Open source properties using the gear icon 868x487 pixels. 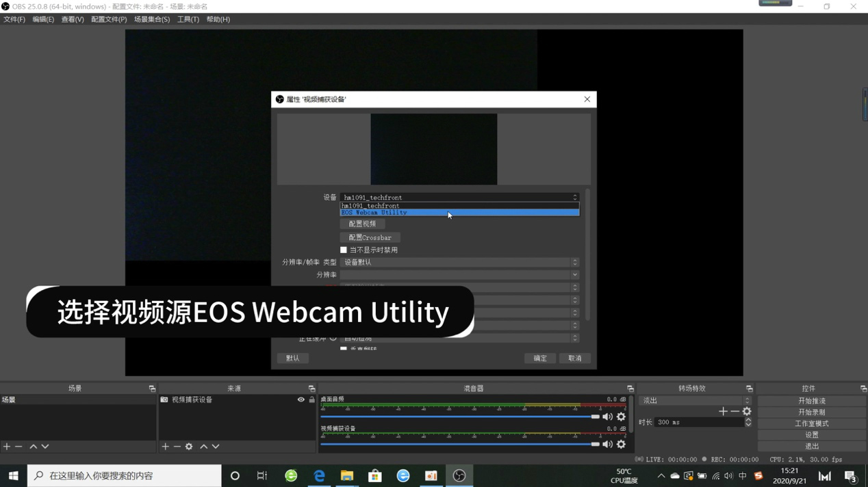point(189,447)
